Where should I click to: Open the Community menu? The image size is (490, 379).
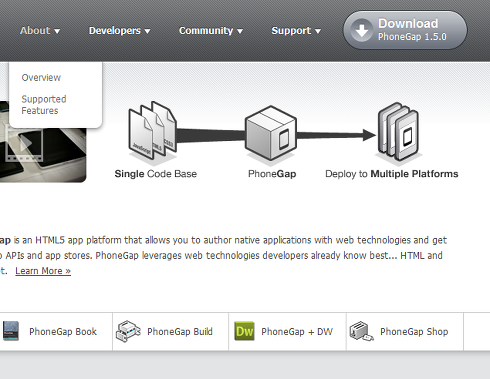click(x=211, y=31)
